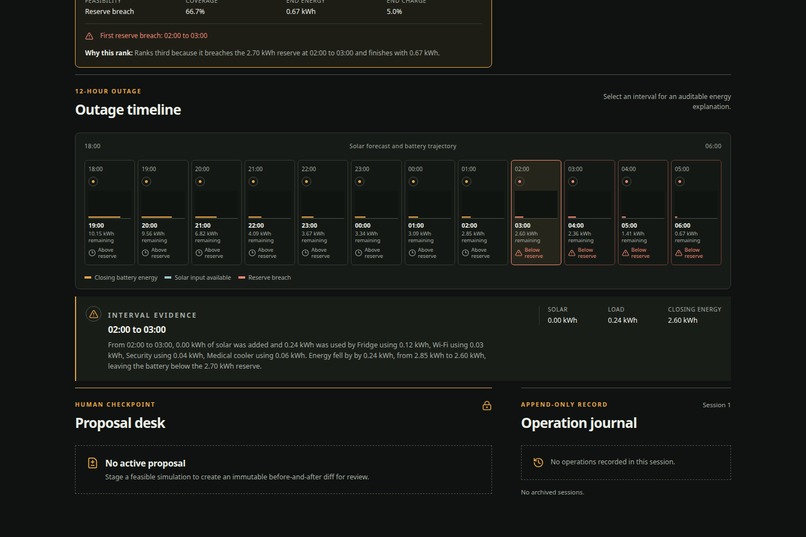Viewport: 806px width, 537px height.
Task: Click the Solar input available legend swatch
Action: pyautogui.click(x=168, y=277)
